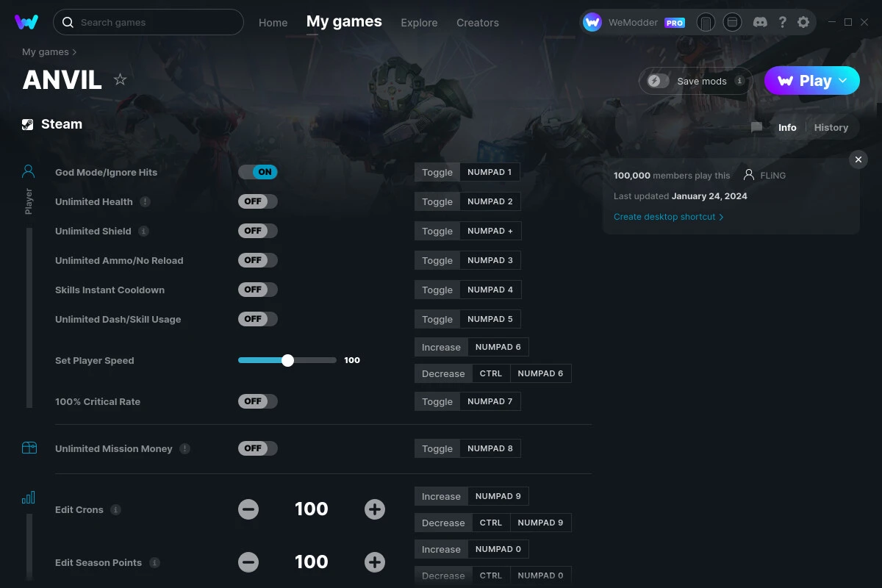Image resolution: width=882 pixels, height=588 pixels.
Task: Show info for Edit Crons
Action: [x=115, y=509]
